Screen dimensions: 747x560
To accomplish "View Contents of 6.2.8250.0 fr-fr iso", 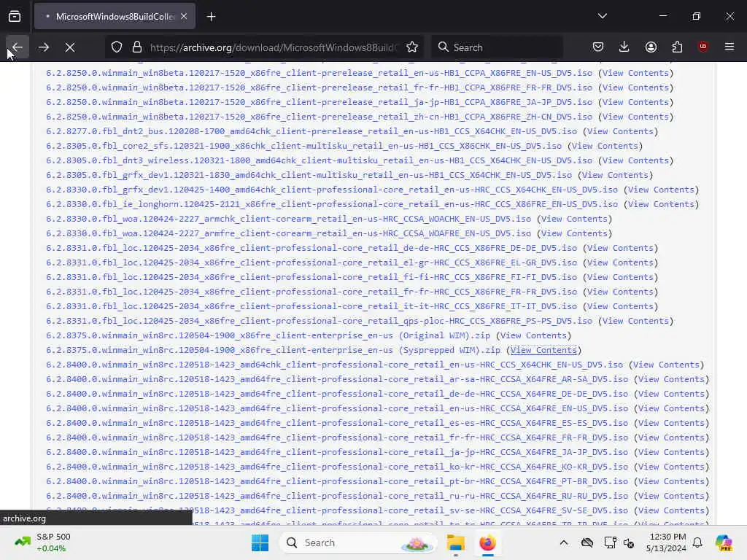I will tap(635, 87).
